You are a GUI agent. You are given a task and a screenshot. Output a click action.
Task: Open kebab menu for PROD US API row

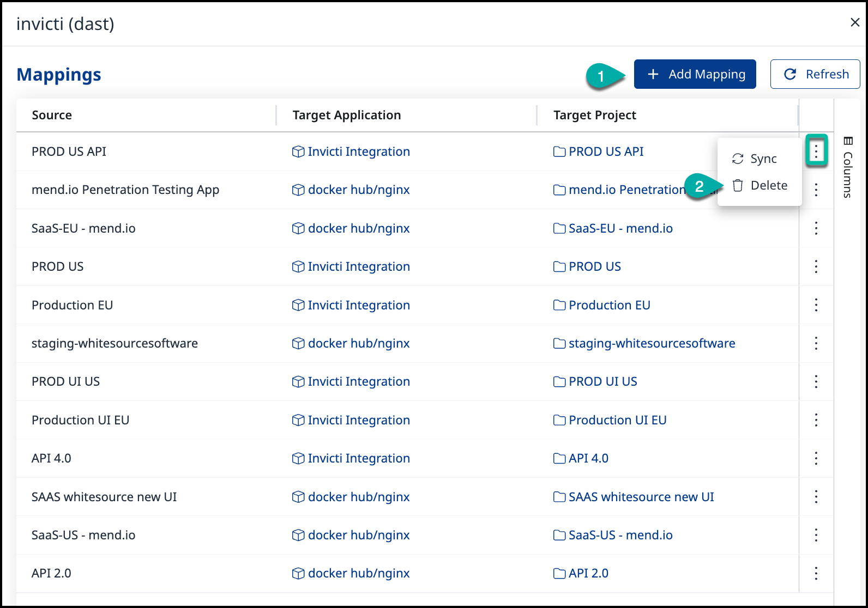(816, 150)
